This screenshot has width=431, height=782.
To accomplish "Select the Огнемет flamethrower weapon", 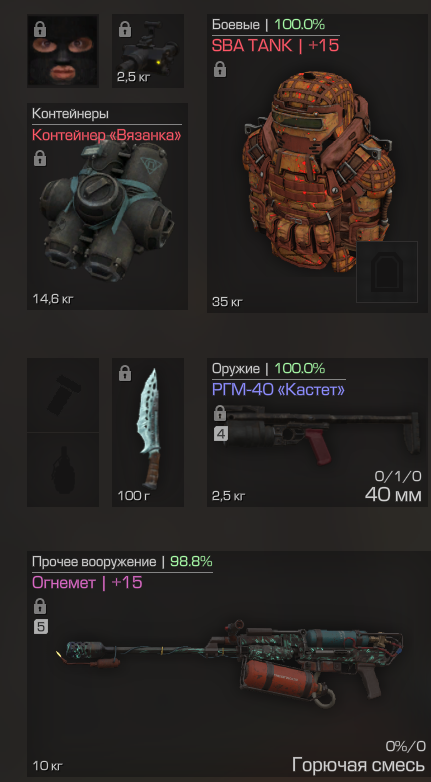I will point(228,663).
